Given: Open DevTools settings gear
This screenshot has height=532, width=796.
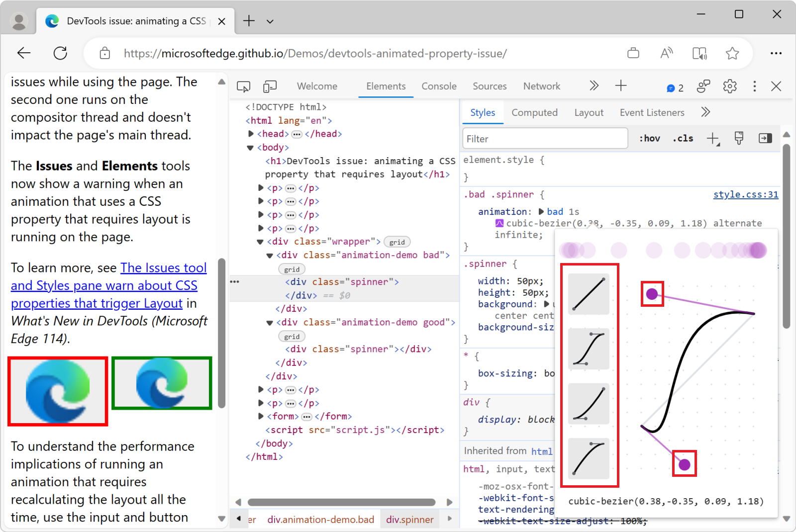Looking at the screenshot, I should click(x=729, y=87).
